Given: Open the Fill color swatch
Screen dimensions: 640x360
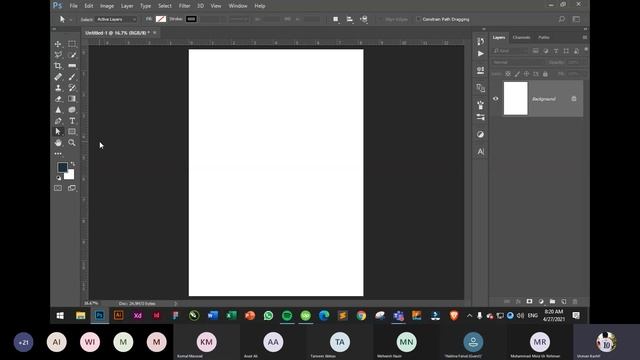Looking at the screenshot, I should (161, 19).
